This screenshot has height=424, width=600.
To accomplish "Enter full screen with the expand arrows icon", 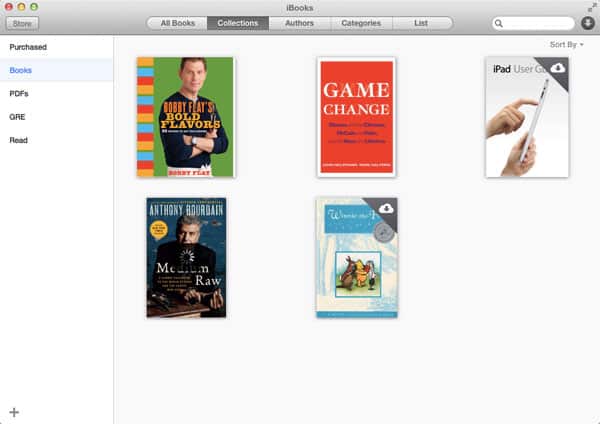I will tap(591, 7).
